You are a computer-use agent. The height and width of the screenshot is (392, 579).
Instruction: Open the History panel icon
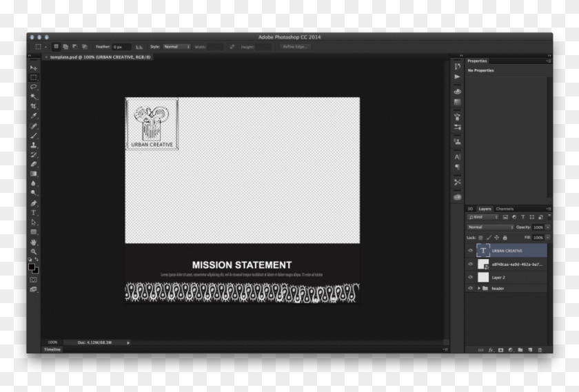click(458, 66)
